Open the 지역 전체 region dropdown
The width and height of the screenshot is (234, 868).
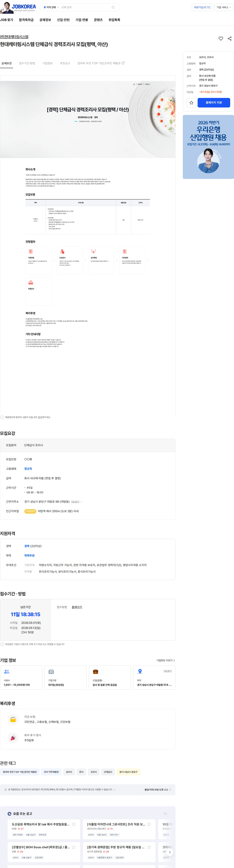pyautogui.click(x=51, y=7)
